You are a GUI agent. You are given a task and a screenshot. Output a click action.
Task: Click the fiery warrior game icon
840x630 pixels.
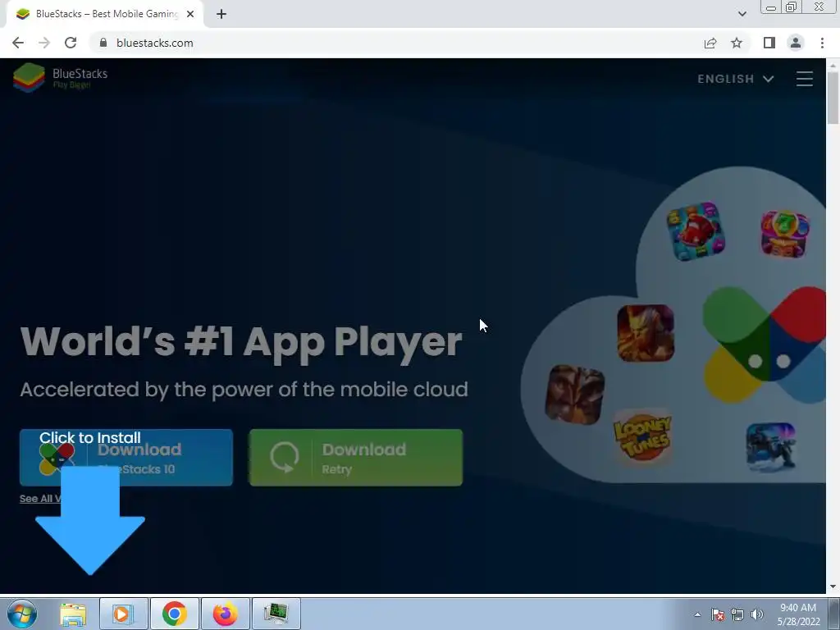[x=646, y=333]
